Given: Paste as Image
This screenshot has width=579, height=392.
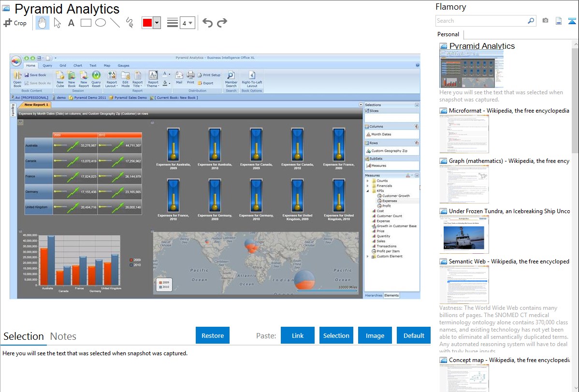Looking at the screenshot, I should [375, 335].
